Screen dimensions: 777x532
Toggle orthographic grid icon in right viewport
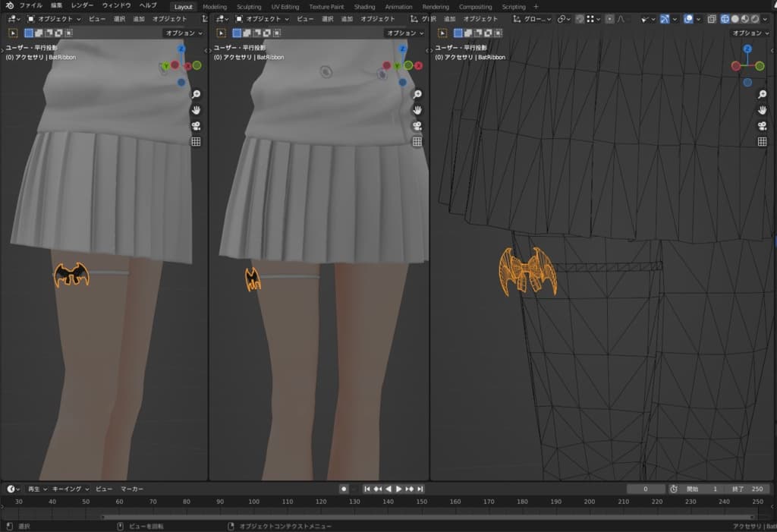pos(762,142)
